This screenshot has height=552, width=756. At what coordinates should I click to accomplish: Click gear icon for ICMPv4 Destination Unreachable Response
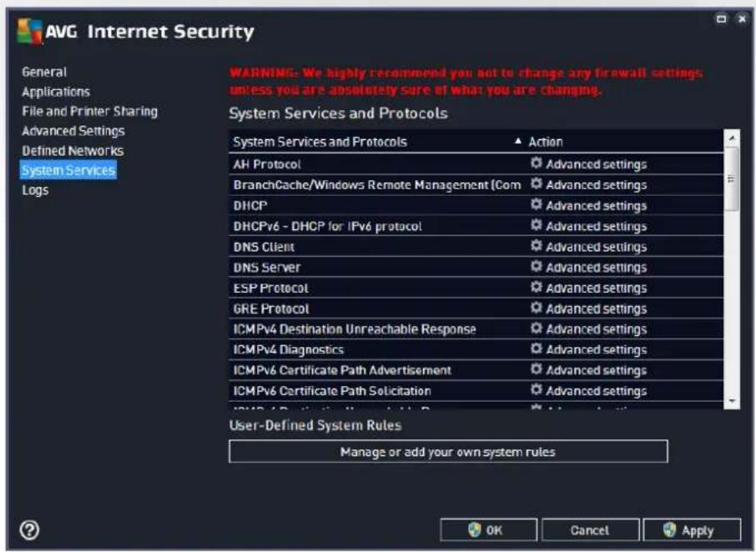point(537,328)
